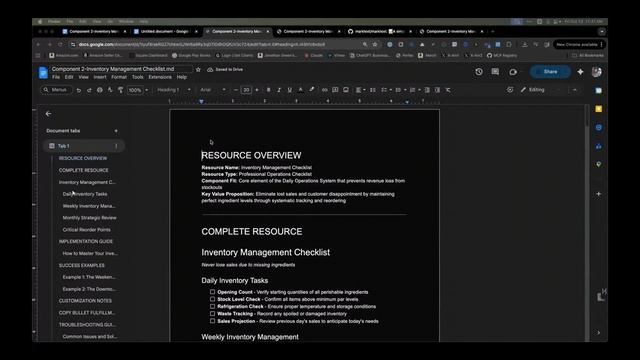Check the Waste Tracking checkbox

[x=212, y=313]
